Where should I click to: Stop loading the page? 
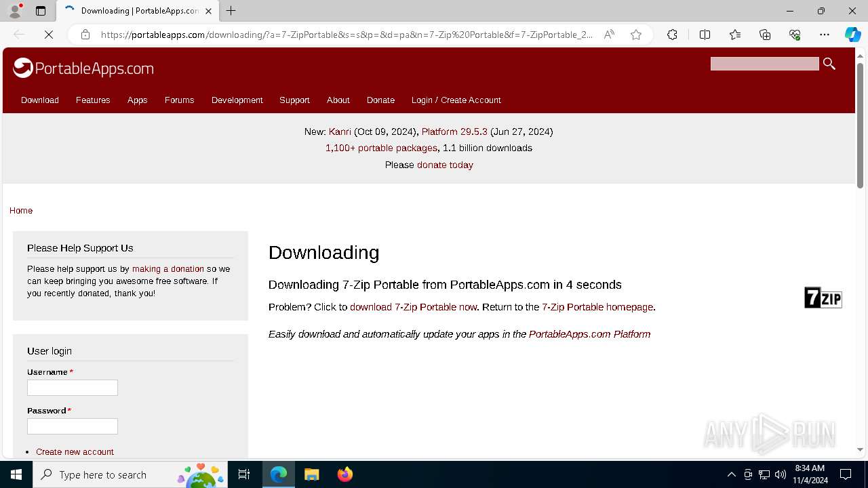(49, 35)
